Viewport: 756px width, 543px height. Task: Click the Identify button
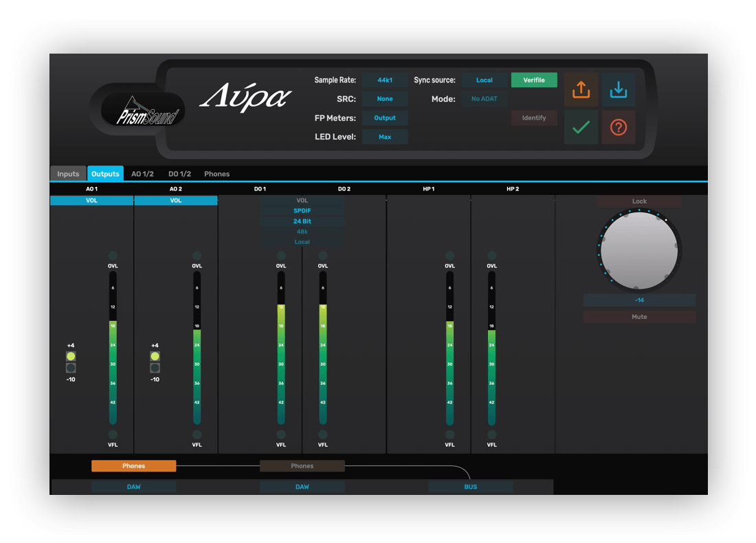[534, 118]
